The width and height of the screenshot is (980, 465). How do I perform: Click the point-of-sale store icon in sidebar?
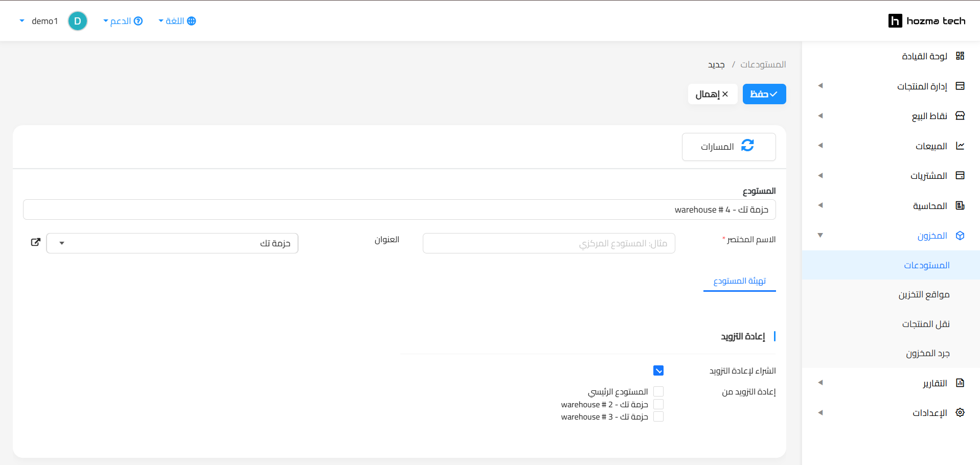tap(960, 115)
